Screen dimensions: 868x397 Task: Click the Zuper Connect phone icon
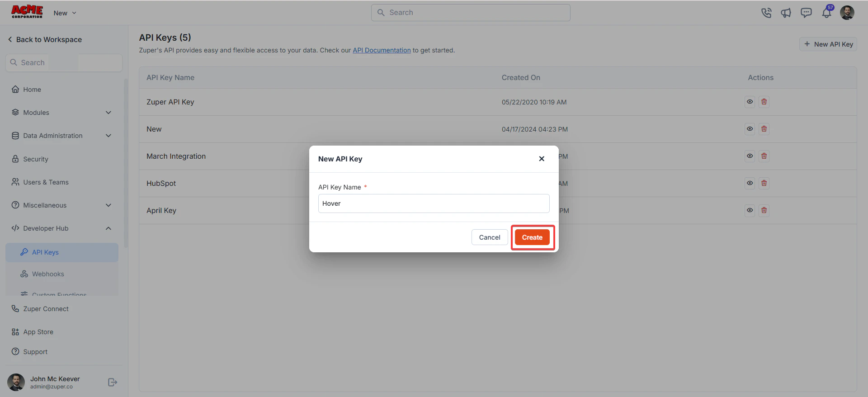(15, 309)
